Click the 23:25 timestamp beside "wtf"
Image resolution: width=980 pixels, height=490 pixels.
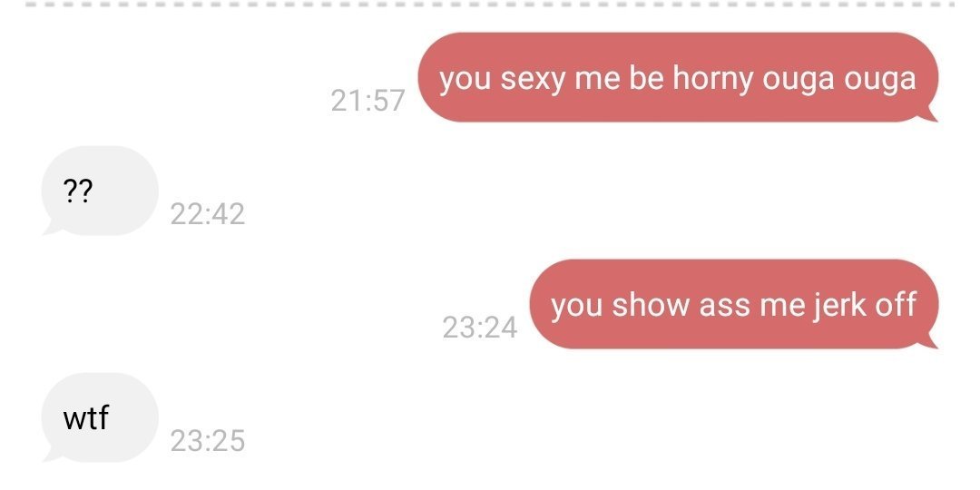click(x=208, y=441)
